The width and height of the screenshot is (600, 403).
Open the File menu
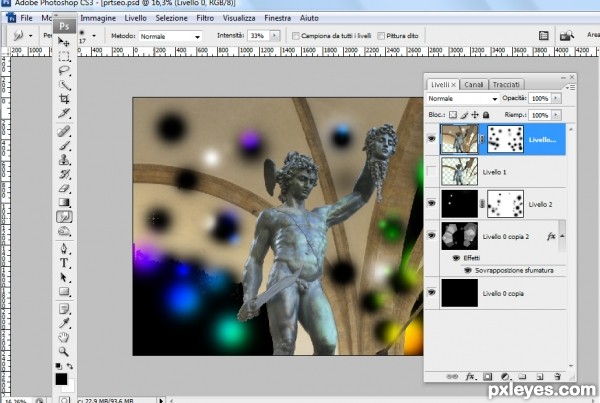tap(26, 18)
